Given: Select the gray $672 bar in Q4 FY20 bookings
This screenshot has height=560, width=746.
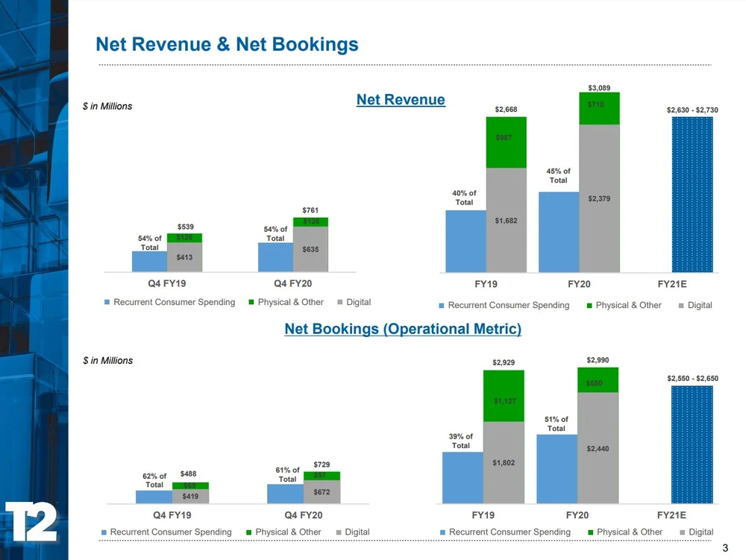Looking at the screenshot, I should coord(322,492).
